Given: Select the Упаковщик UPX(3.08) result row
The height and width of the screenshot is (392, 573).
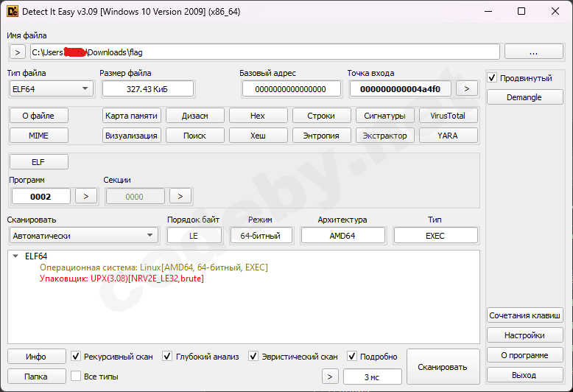Looking at the screenshot, I should [x=122, y=279].
